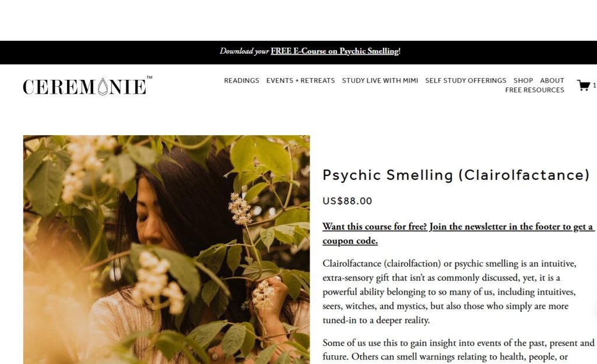The height and width of the screenshot is (364, 597).
Task: Click the cart item count number
Action: coord(594,86)
